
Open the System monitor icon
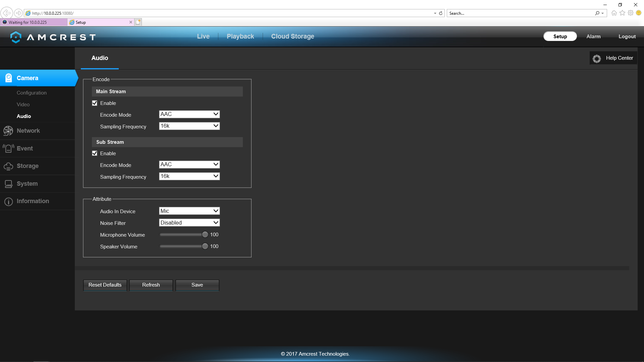click(8, 184)
